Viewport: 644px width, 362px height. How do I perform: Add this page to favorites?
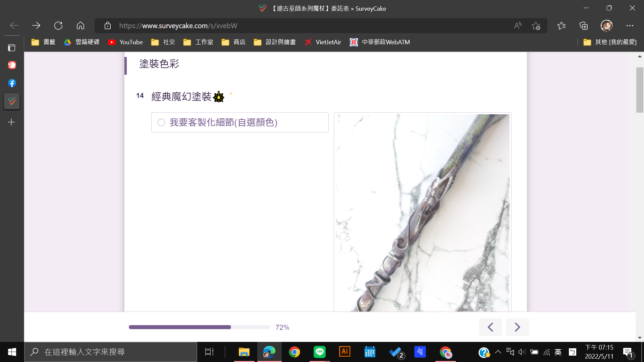click(x=536, y=25)
